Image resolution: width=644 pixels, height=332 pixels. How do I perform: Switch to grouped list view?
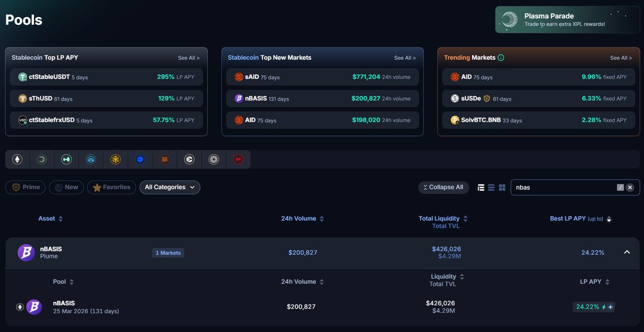click(480, 187)
